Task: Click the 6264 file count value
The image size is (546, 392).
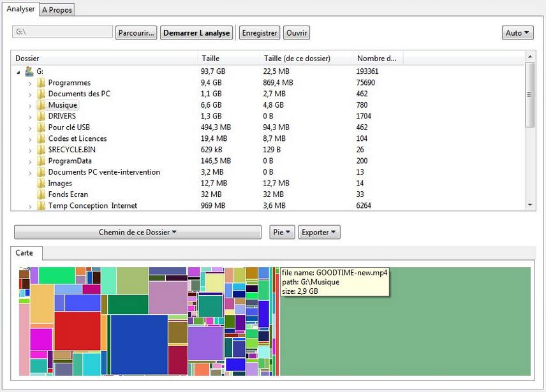Action: (364, 206)
